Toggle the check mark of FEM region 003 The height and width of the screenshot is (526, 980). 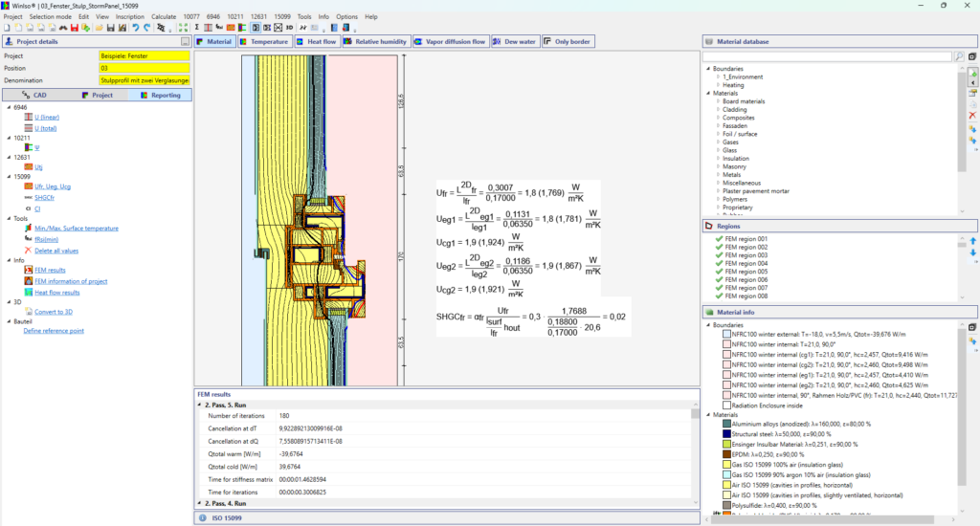pos(719,255)
